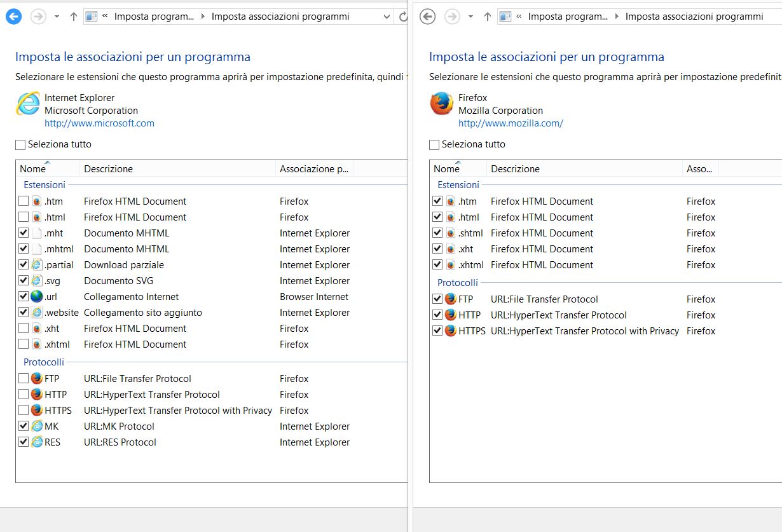Viewport: 782px width, 532px height.
Task: Click the refresh icon in left address bar
Action: click(x=402, y=17)
